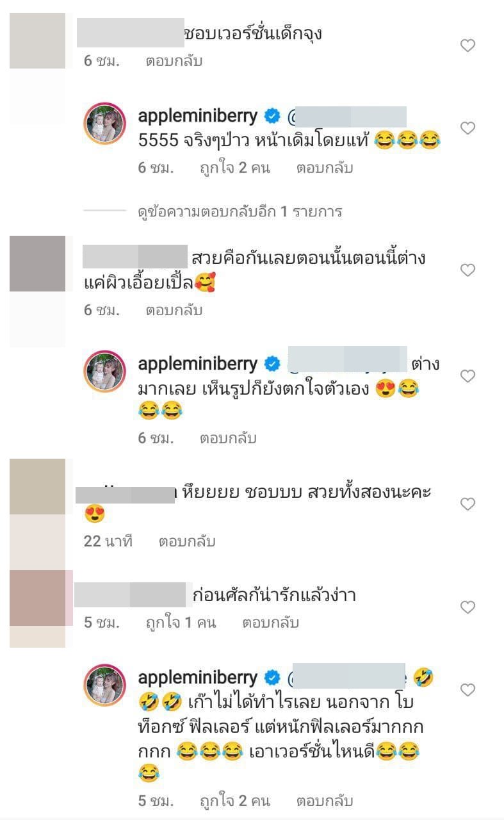Reply to the top comment posted 6 ชม.
The width and height of the screenshot is (504, 820).
[x=174, y=61]
